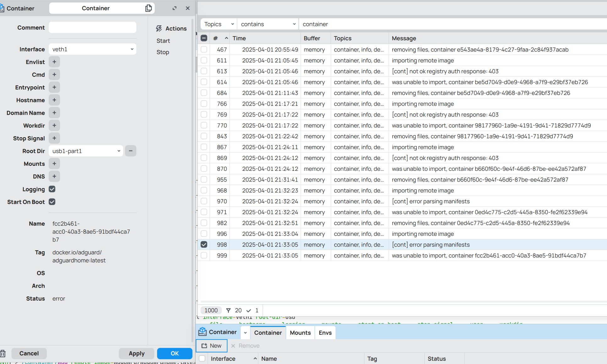Add a new Envlist entry with plus icon
The image size is (607, 364).
[54, 62]
